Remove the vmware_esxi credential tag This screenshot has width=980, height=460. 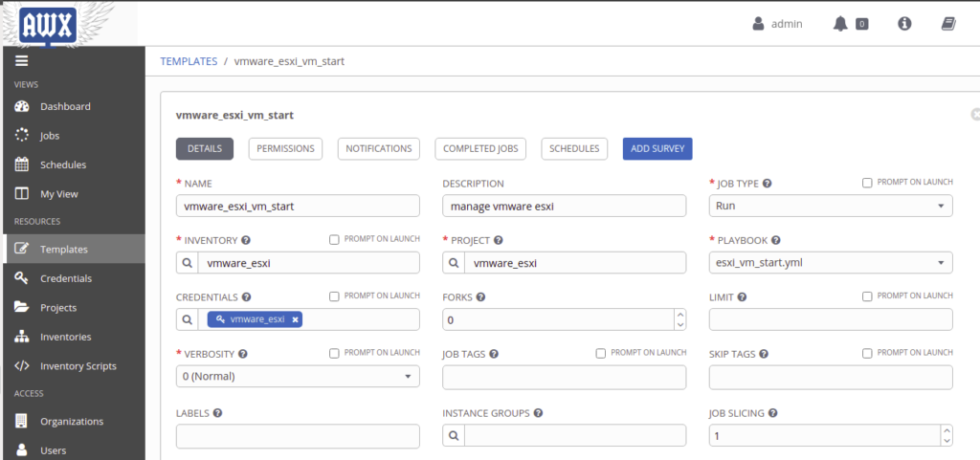click(x=295, y=319)
